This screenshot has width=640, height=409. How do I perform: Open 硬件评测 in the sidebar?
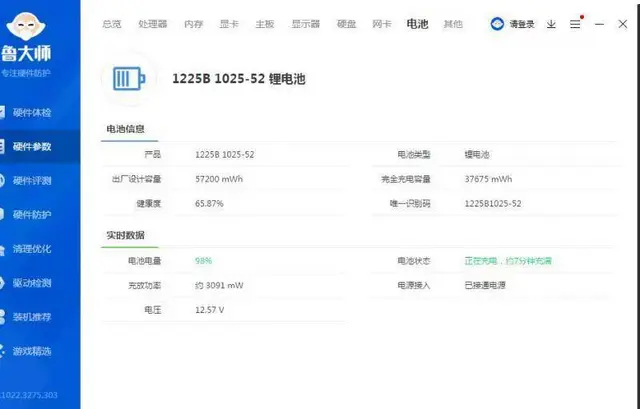click(x=32, y=180)
